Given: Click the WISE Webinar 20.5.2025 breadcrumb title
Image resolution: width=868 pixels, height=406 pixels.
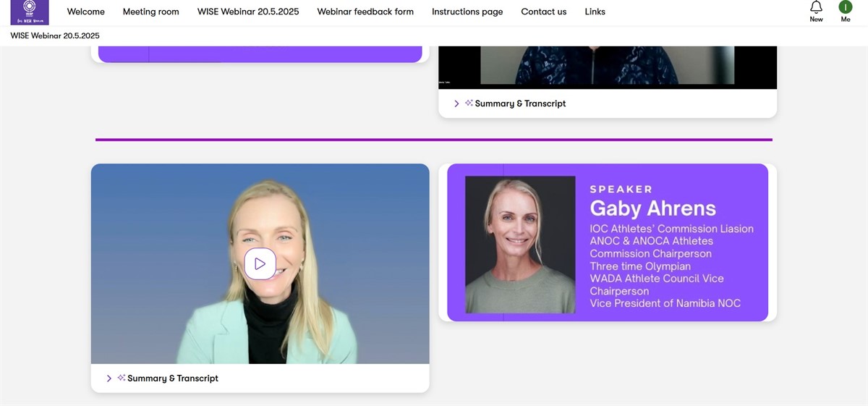Looking at the screenshot, I should (x=55, y=35).
